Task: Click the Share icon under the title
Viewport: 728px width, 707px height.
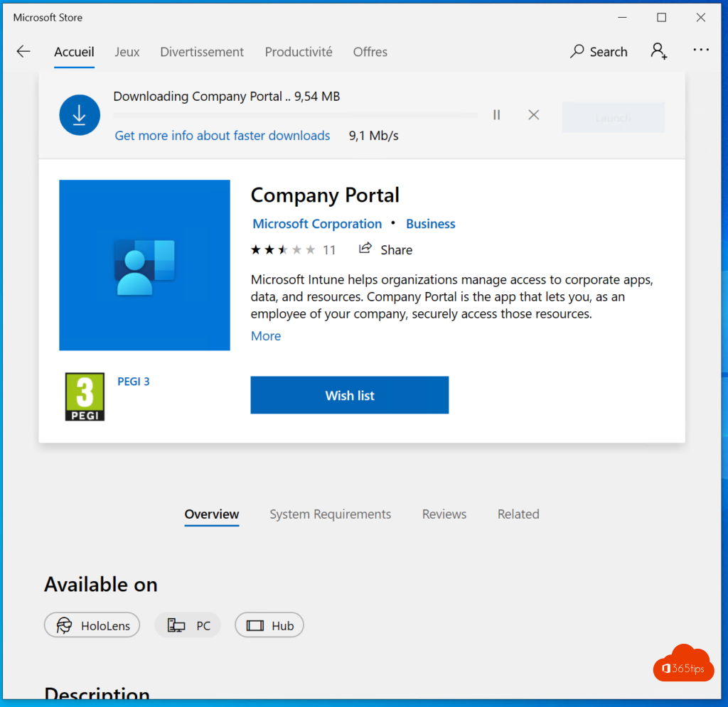Action: 365,249
